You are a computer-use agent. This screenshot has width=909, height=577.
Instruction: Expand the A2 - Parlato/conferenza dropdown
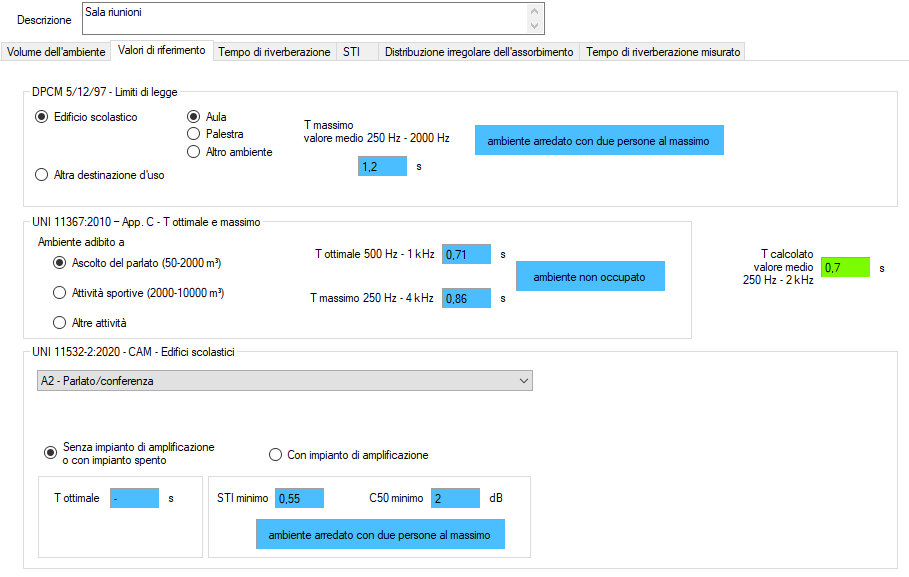tap(284, 381)
